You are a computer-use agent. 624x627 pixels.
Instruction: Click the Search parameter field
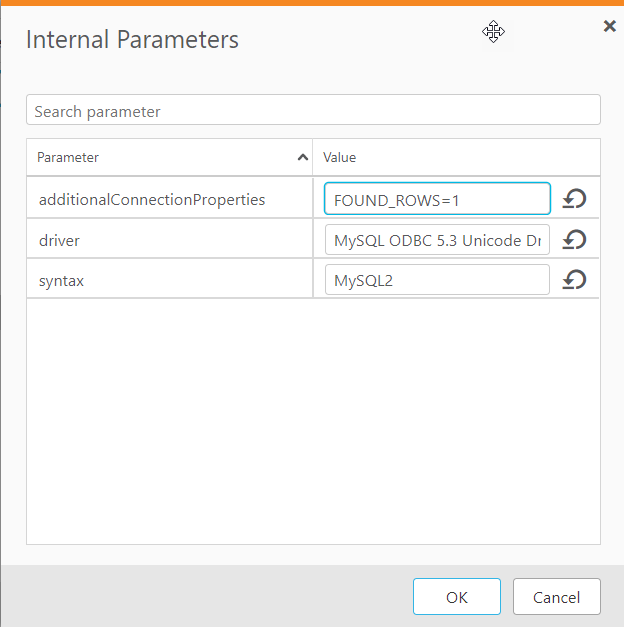click(313, 111)
